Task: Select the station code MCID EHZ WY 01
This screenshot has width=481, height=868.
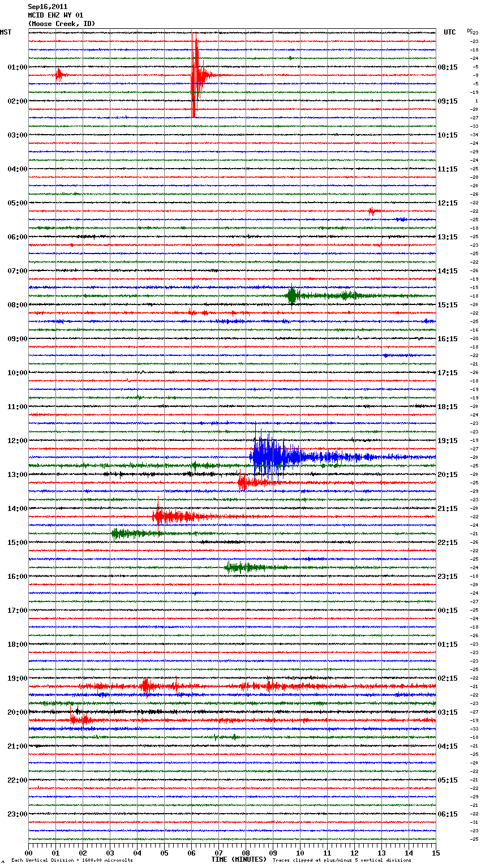Action: 55,15
